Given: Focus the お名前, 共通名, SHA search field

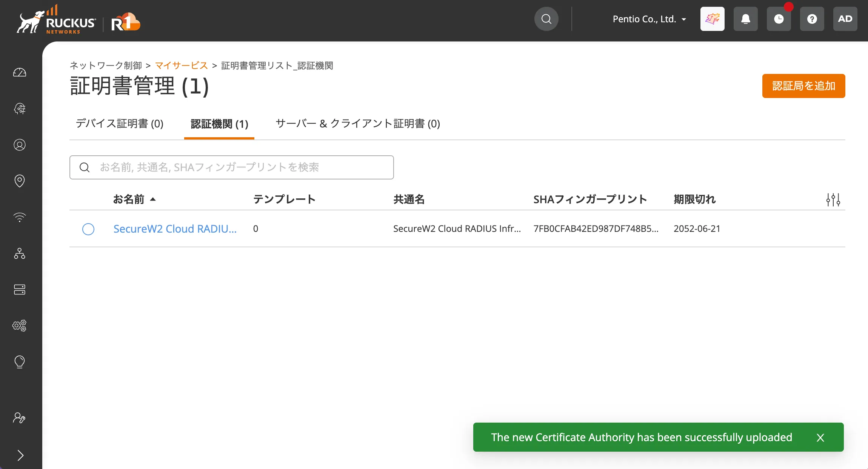Looking at the screenshot, I should pos(231,167).
